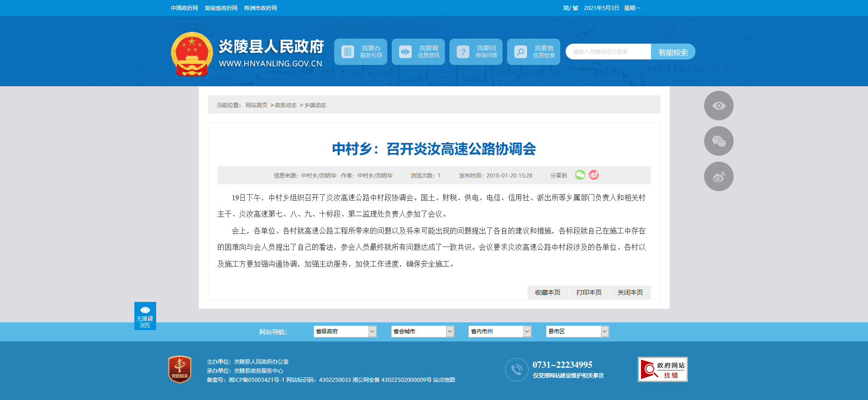Viewport: 868px width, 400px height.
Task: Go to 政务动态 breadcrumb link
Action: [x=286, y=105]
